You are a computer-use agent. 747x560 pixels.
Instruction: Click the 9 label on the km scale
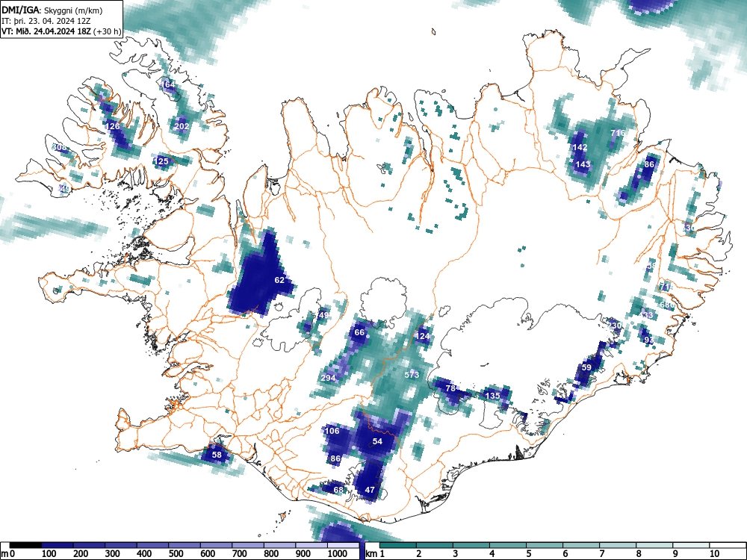(x=675, y=553)
